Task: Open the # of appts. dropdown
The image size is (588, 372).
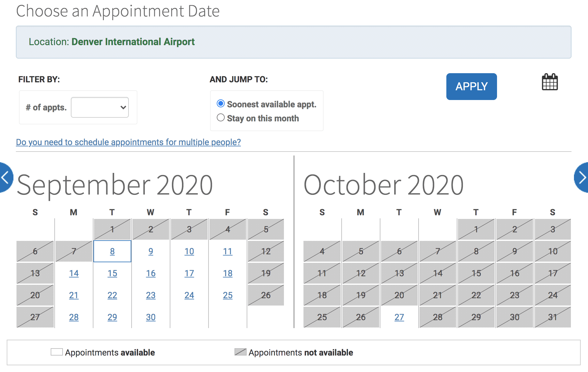Action: click(100, 107)
